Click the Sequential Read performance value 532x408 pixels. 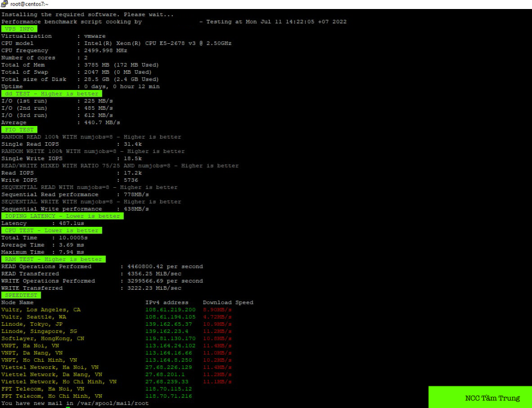(136, 194)
